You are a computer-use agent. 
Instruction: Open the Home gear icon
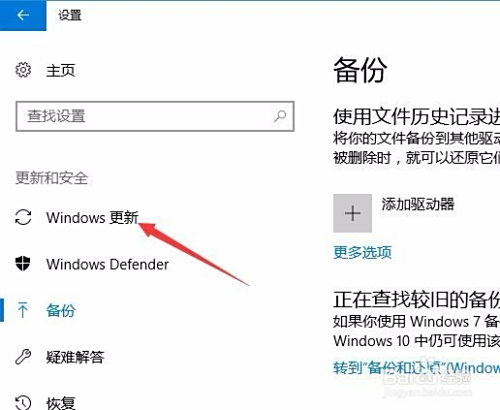(23, 70)
